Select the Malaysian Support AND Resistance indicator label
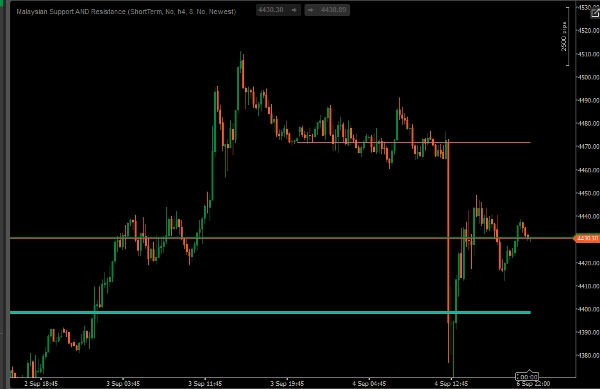Screen dimensions: 600x389 click(126, 12)
